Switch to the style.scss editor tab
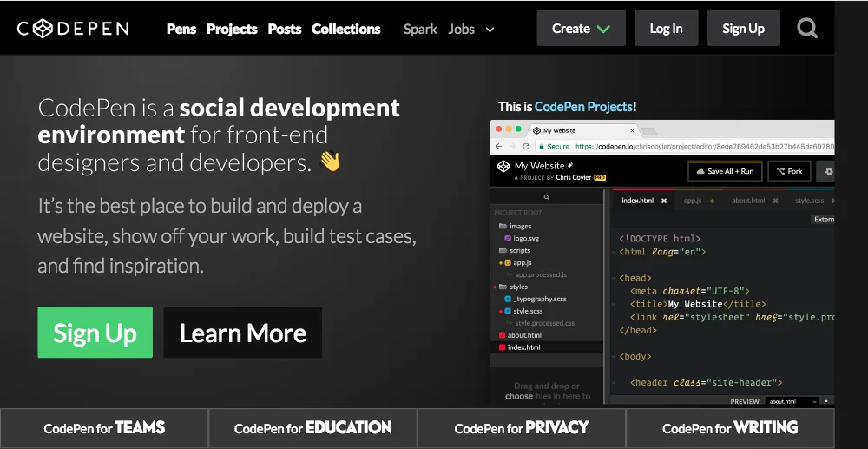 coord(809,201)
